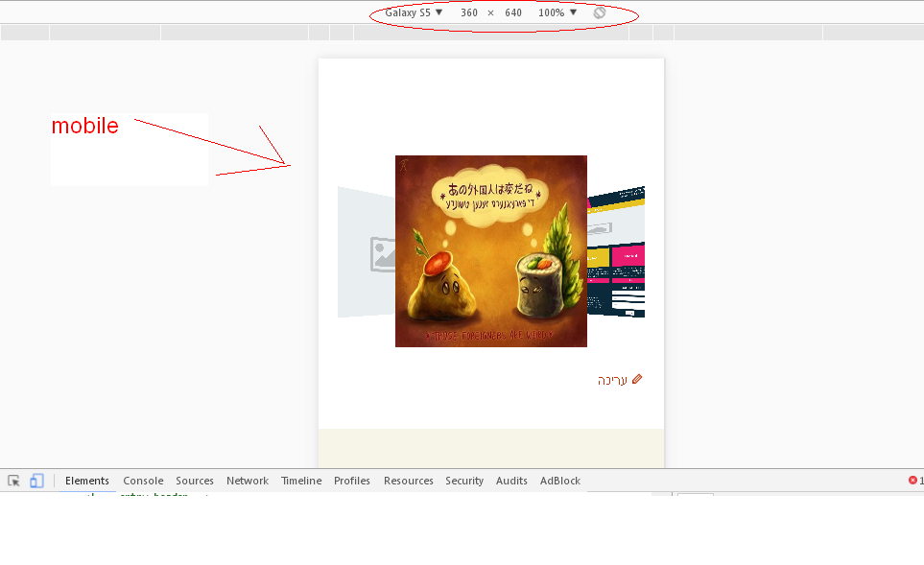Open the 100% zoom dropdown
The height and width of the screenshot is (565, 924).
[557, 12]
